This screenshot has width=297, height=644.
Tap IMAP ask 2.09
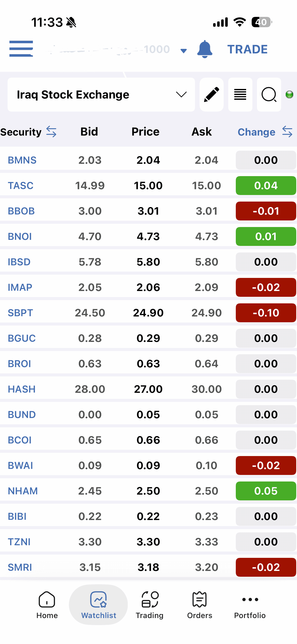tap(207, 287)
